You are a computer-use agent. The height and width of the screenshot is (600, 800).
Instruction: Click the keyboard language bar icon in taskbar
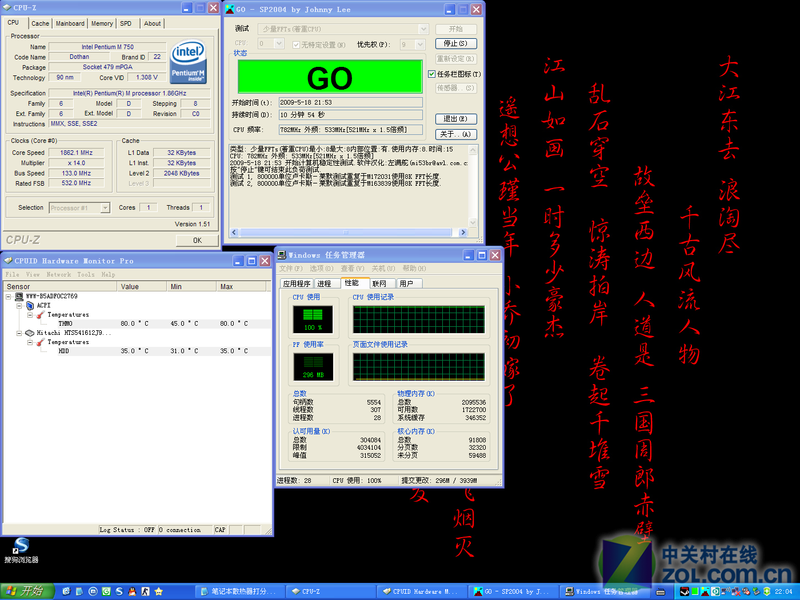pos(660,592)
